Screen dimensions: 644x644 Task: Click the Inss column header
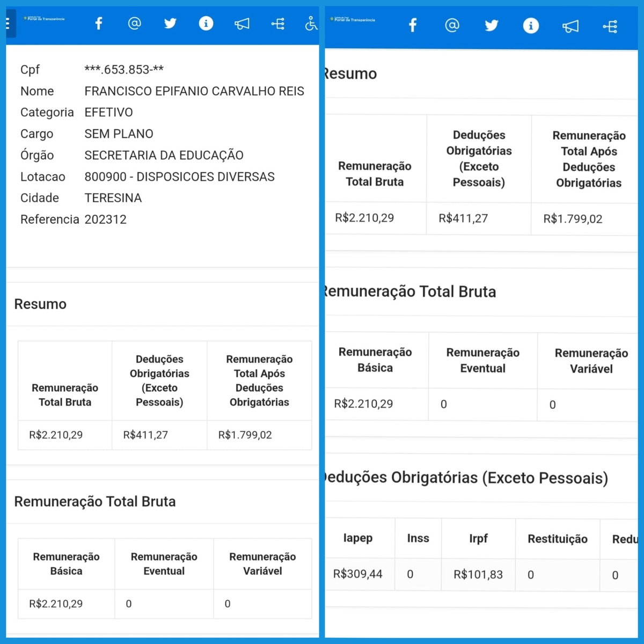[418, 538]
